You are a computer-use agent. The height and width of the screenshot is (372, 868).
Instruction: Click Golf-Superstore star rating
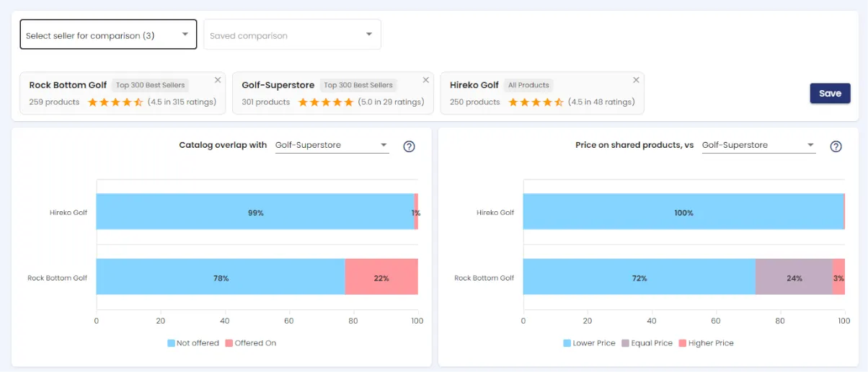326,102
